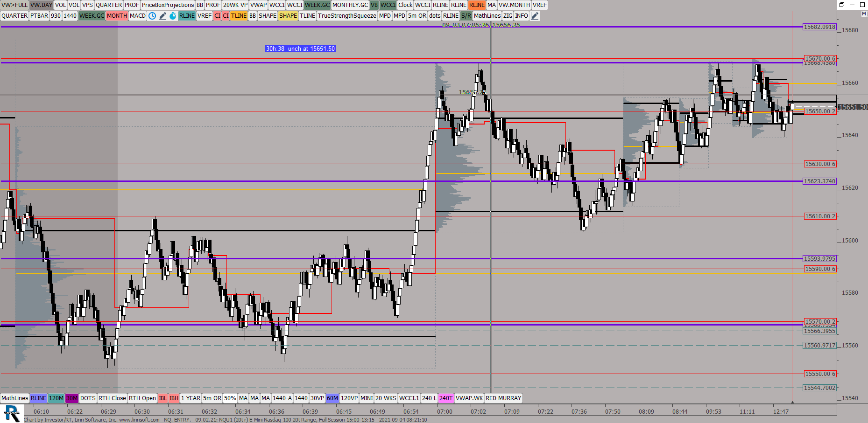Viewport: 868px width, 423px height.
Task: Click the RTH Close button
Action: 112,398
